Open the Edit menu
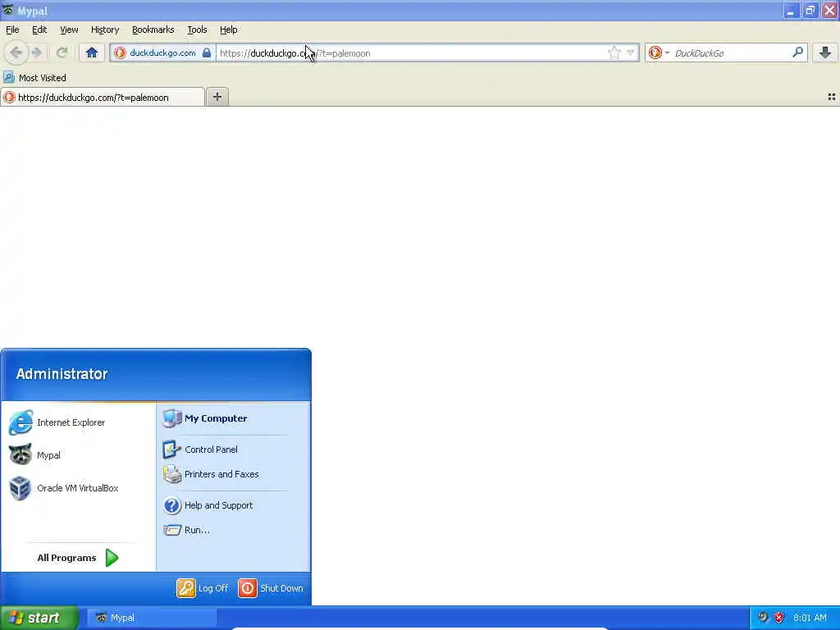840x630 pixels. coord(39,30)
